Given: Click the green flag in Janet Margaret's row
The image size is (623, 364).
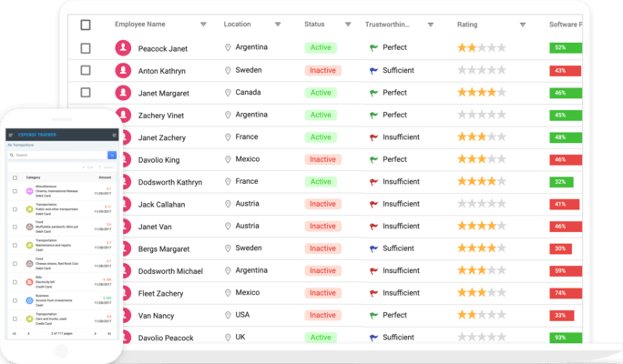Looking at the screenshot, I should click(373, 93).
